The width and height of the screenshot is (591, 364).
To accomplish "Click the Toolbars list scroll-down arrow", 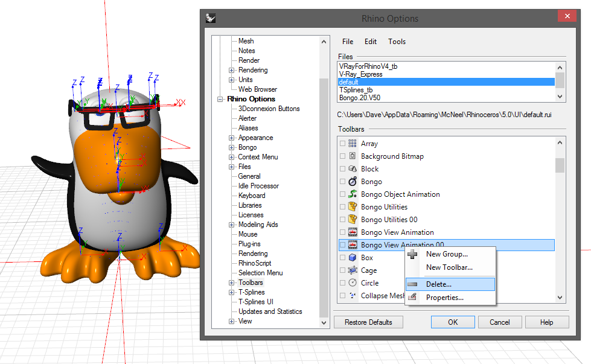I will [560, 298].
